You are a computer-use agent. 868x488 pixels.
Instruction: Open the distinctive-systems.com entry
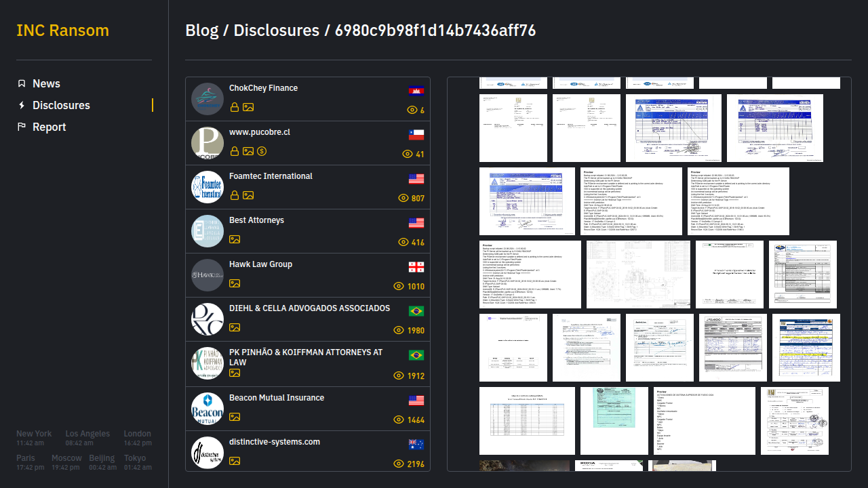point(274,442)
